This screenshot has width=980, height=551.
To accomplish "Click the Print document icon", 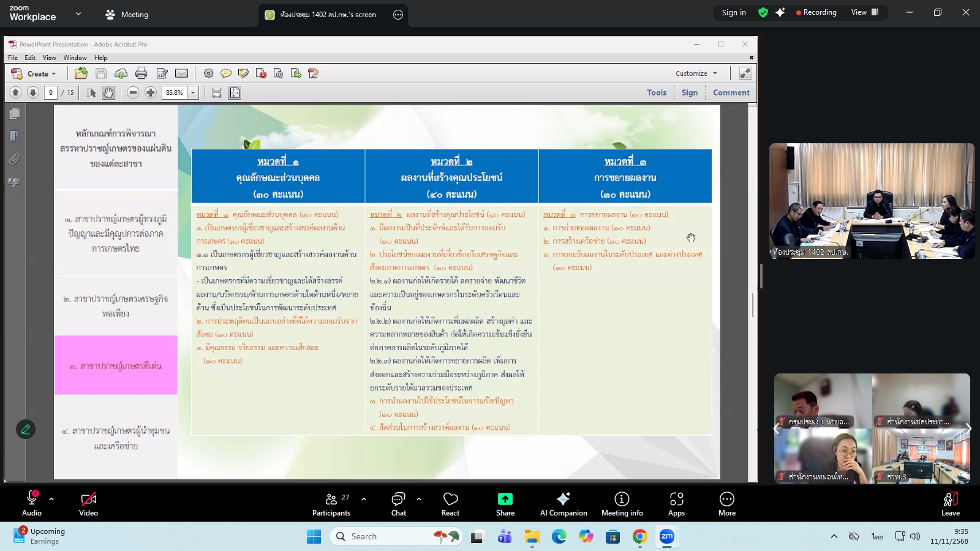I will point(141,73).
